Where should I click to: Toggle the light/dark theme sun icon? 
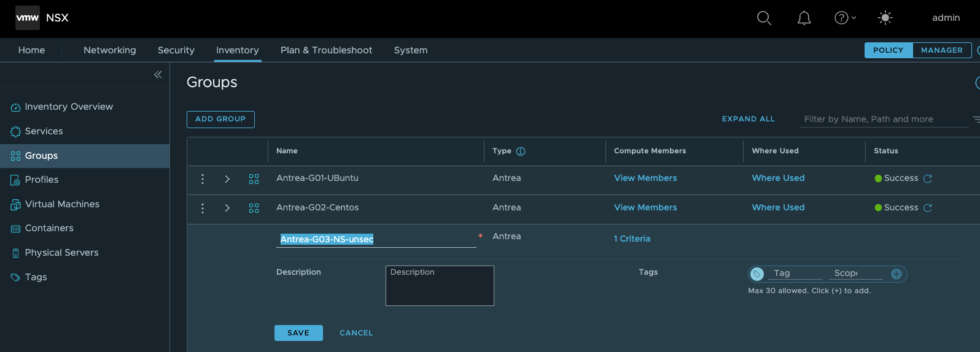click(885, 18)
